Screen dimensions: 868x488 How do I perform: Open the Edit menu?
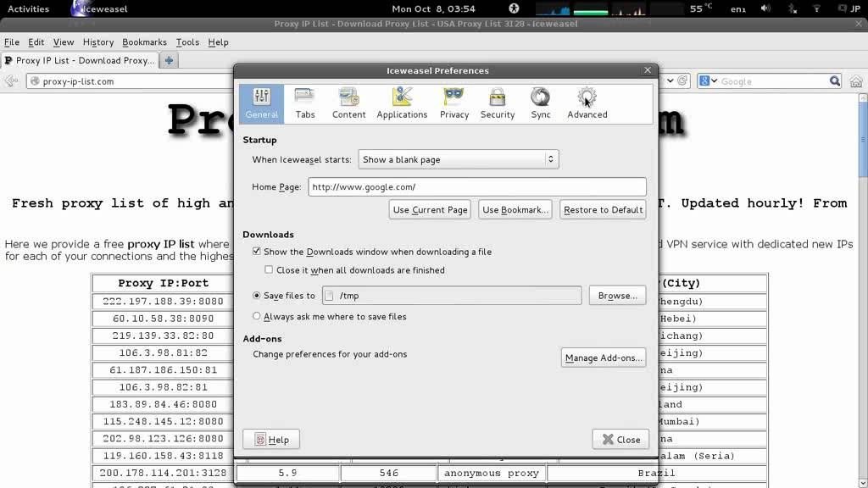tap(36, 42)
